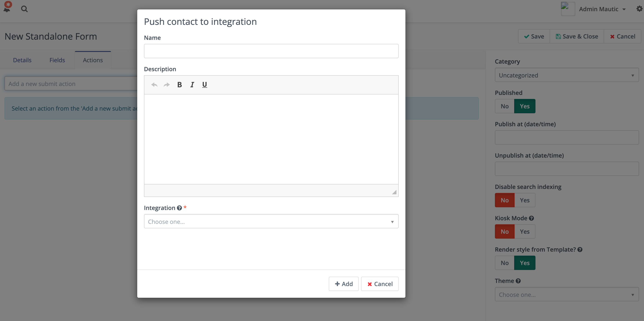This screenshot has height=321, width=644.
Task: Click the Add button in the modal
Action: pos(344,284)
